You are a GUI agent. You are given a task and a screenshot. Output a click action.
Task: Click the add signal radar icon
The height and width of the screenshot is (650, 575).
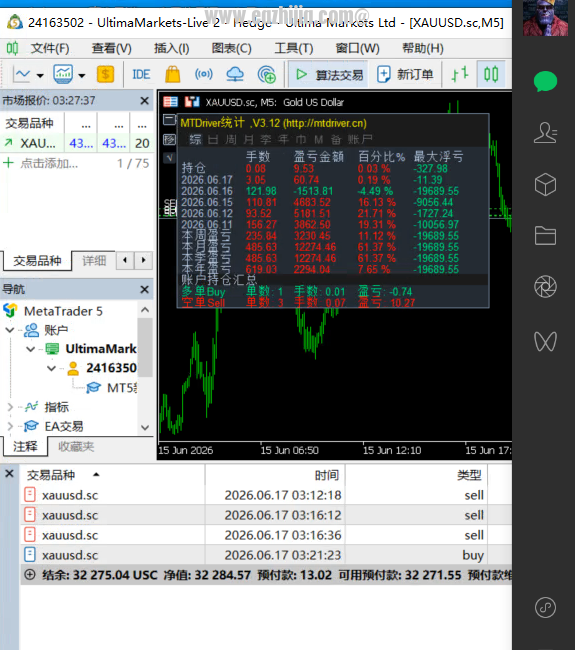[x=267, y=75]
